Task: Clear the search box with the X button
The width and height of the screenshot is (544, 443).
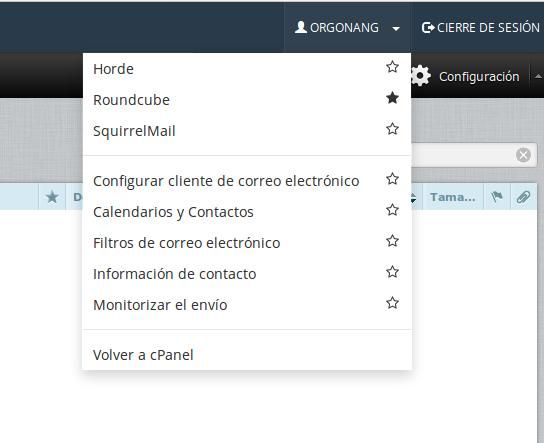Action: click(523, 155)
